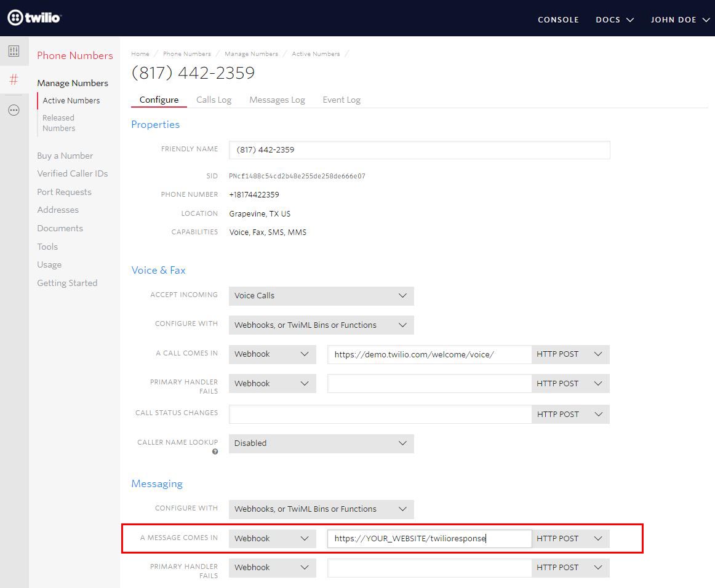Go to Home breadcrumb
715x588 pixels.
tap(140, 54)
